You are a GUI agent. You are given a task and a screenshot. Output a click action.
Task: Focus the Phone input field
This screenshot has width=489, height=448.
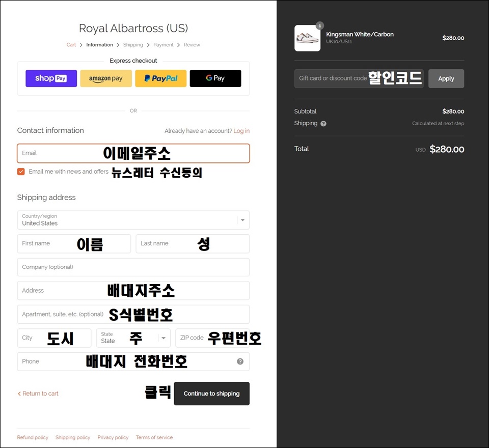coord(133,361)
